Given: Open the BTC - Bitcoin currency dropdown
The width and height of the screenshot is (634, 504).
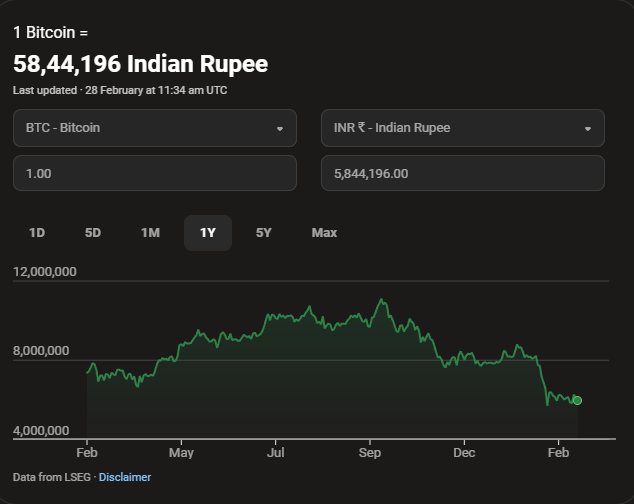Looking at the screenshot, I should pyautogui.click(x=154, y=128).
